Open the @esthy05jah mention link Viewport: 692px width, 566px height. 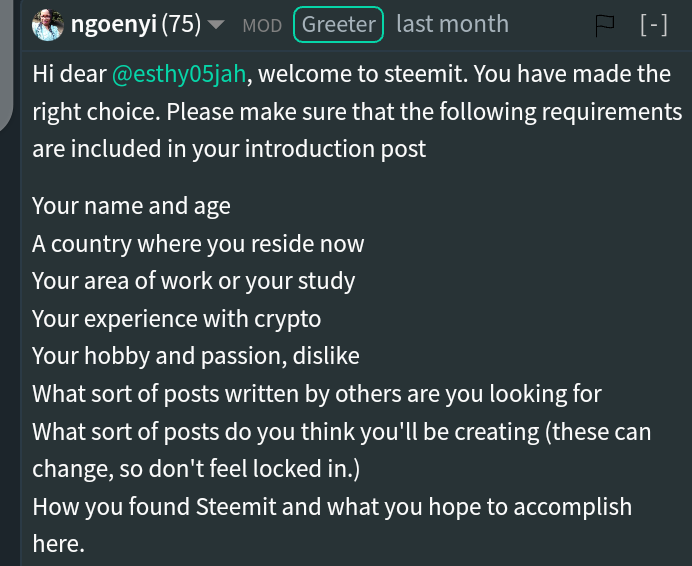[x=179, y=74]
